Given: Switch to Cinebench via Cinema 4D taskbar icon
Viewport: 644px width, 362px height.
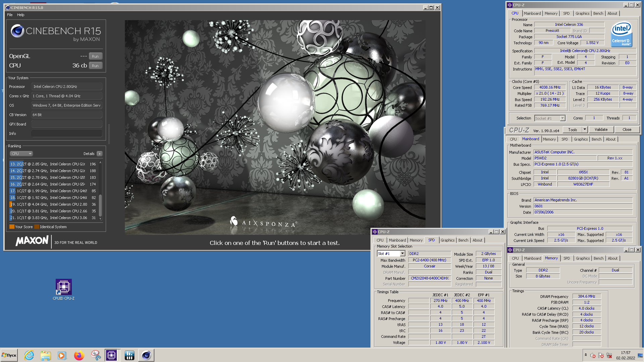Looking at the screenshot, I should tap(146, 355).
